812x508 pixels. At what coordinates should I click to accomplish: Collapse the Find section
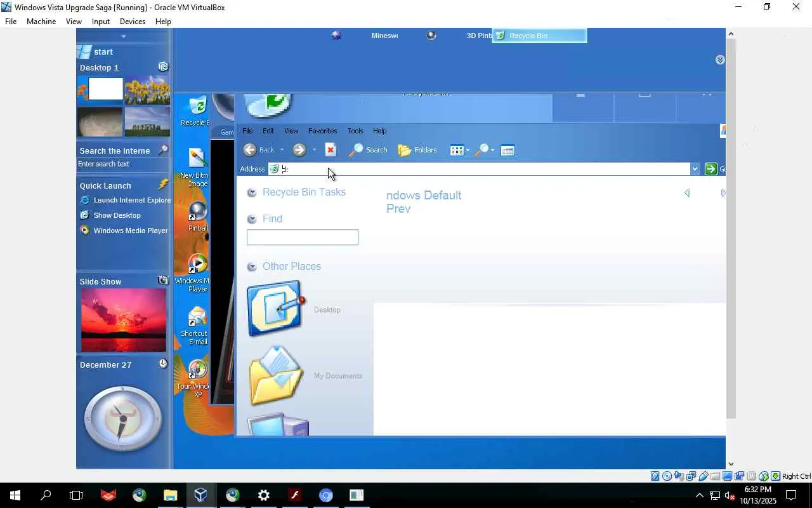(252, 219)
